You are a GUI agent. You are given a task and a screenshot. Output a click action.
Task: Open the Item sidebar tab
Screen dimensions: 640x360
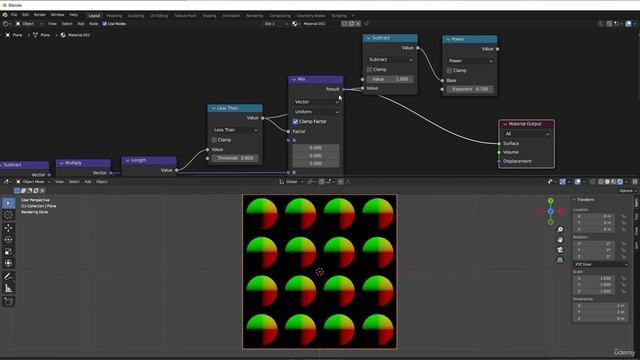(x=636, y=203)
